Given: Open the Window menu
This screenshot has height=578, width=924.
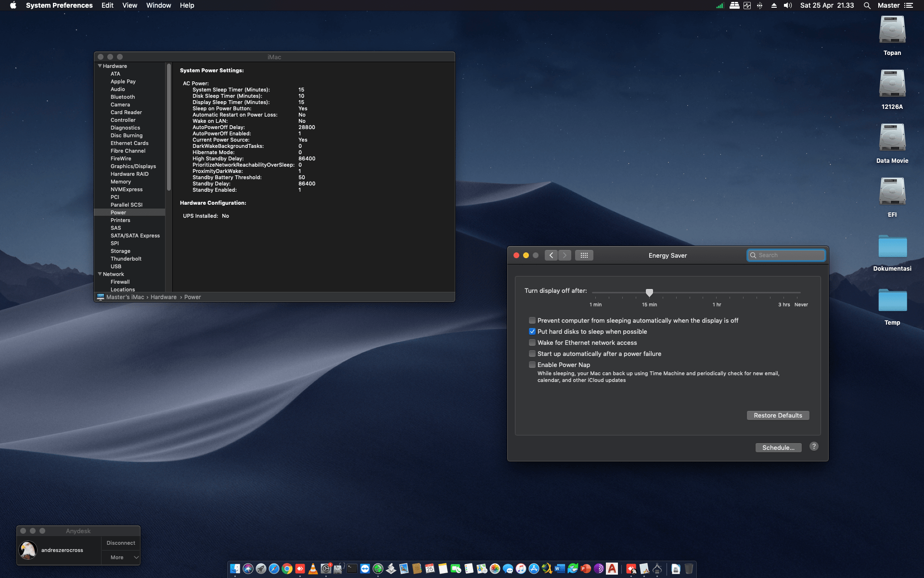Looking at the screenshot, I should pos(158,5).
